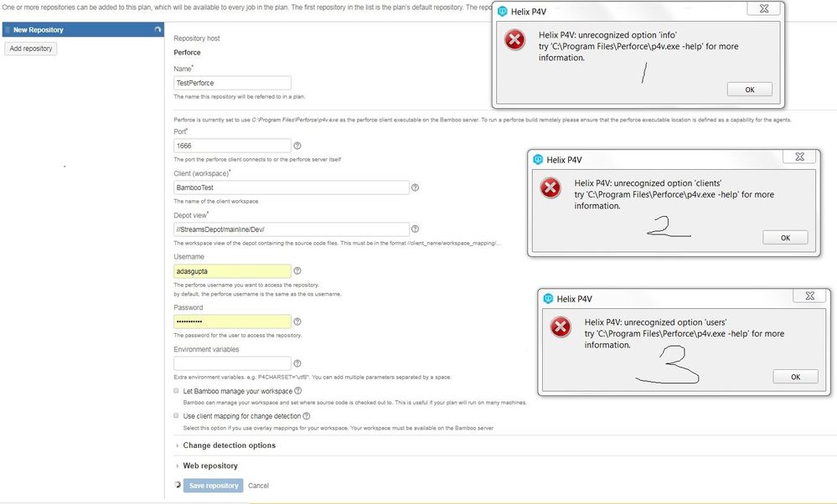Focus Username field containing adasgupta
Viewport: 837px width, 504px height.
(x=232, y=271)
